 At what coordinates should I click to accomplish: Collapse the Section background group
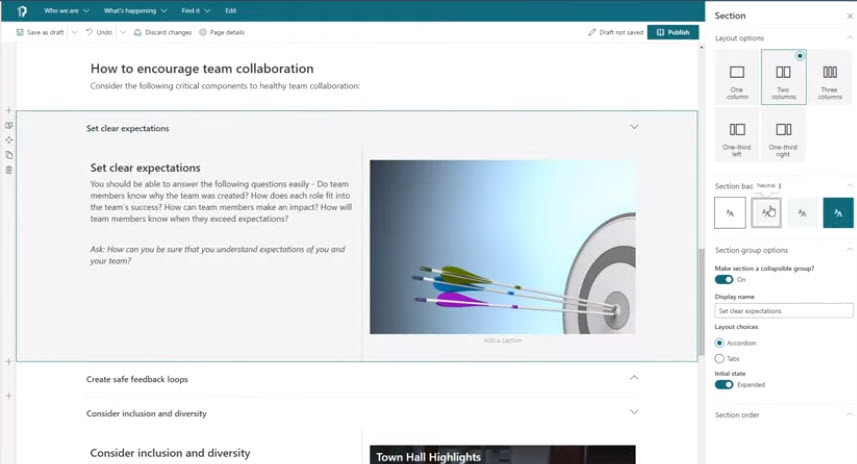[x=849, y=186]
